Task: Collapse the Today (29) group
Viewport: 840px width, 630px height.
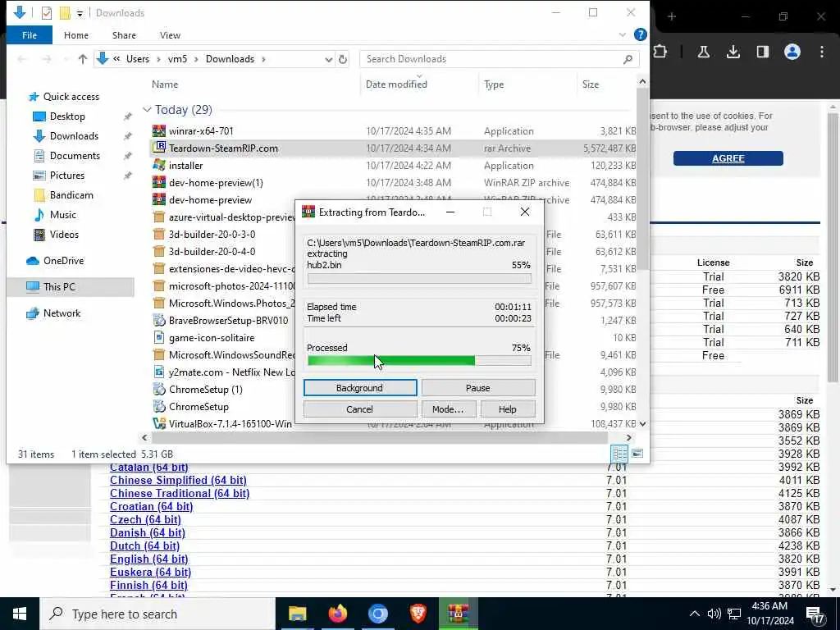Action: [x=147, y=110]
